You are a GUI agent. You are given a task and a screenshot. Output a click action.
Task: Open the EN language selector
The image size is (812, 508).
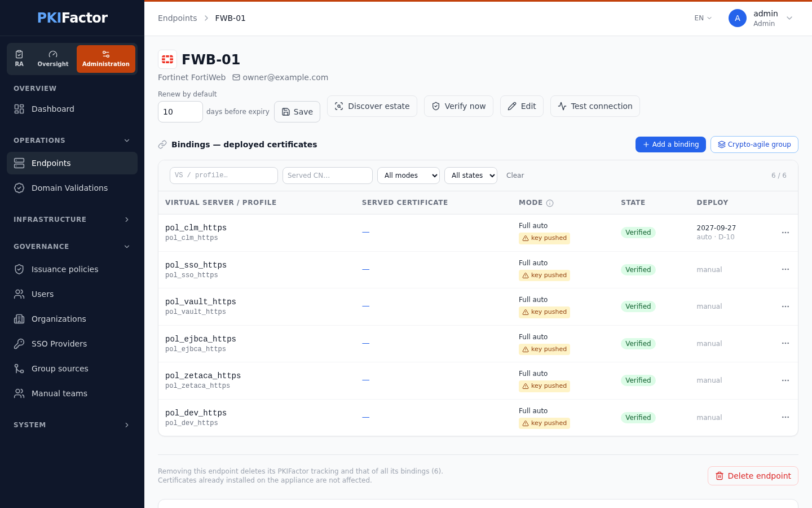pos(703,18)
